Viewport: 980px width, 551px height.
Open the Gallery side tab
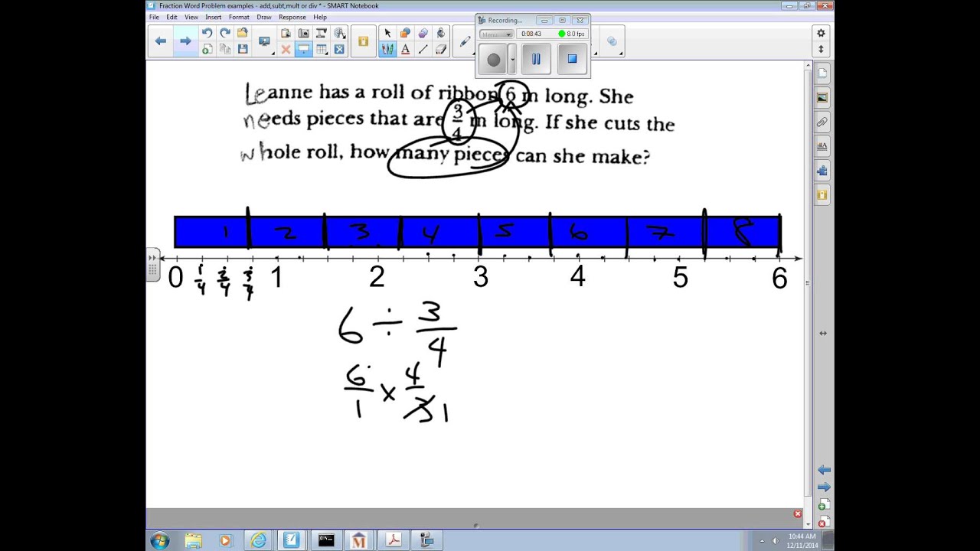(x=822, y=97)
